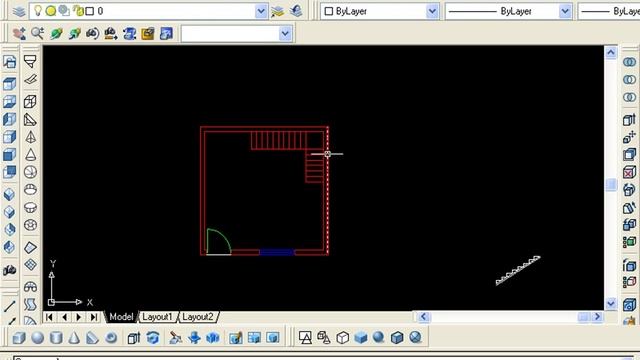Open the ByLayer linetype dropdown arrow

click(565, 11)
